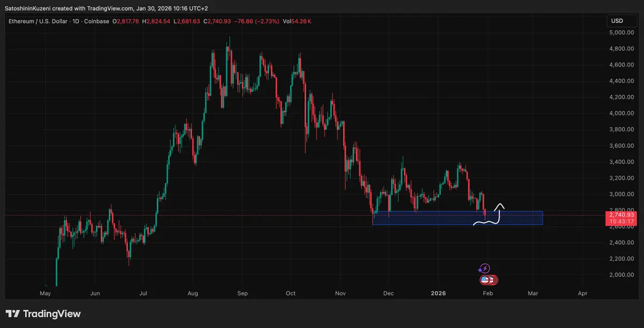Image resolution: width=644 pixels, height=328 pixels.
Task: Click the high value 2,824.54
Action: (x=159, y=21)
